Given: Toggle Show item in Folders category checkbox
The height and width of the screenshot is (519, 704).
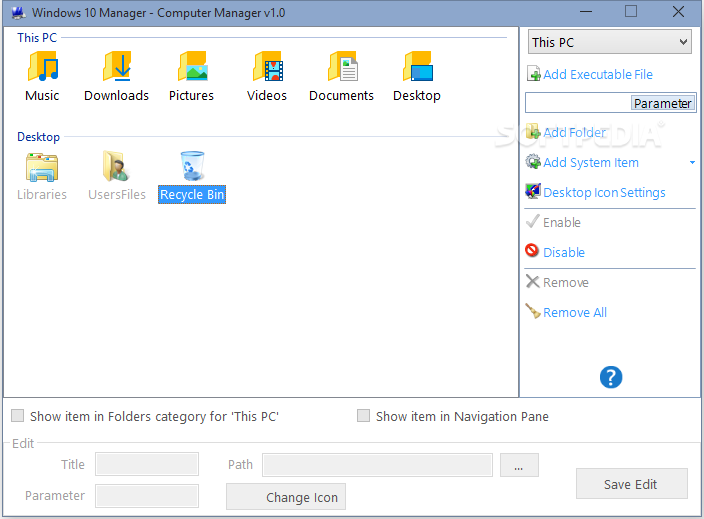Looking at the screenshot, I should [x=18, y=415].
